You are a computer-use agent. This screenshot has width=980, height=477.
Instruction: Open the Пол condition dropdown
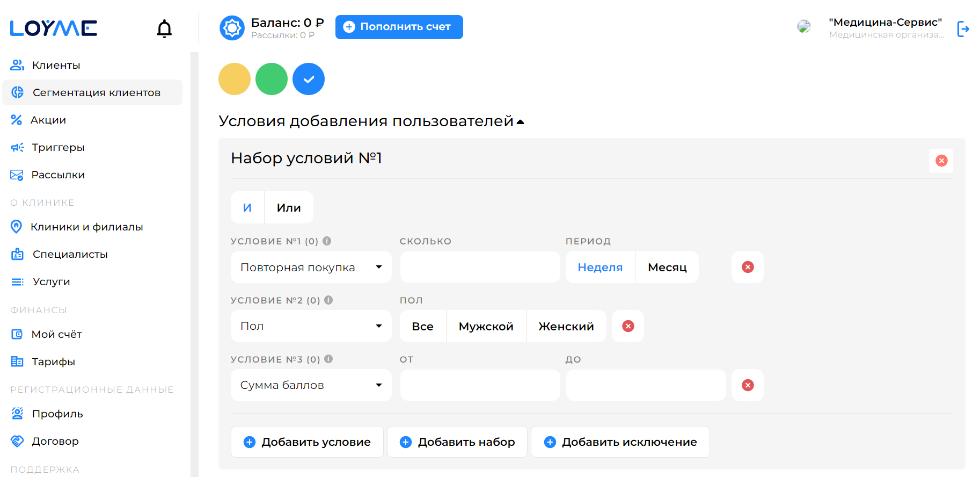click(311, 326)
